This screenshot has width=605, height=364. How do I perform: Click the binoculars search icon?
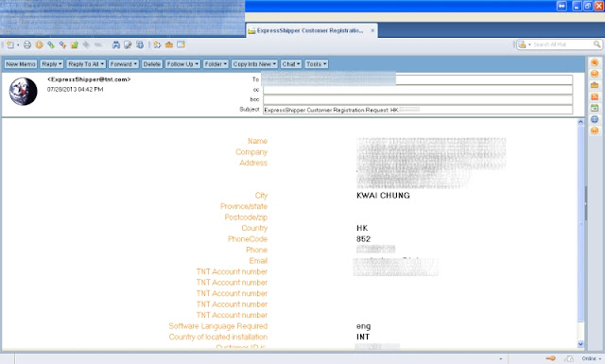115,44
